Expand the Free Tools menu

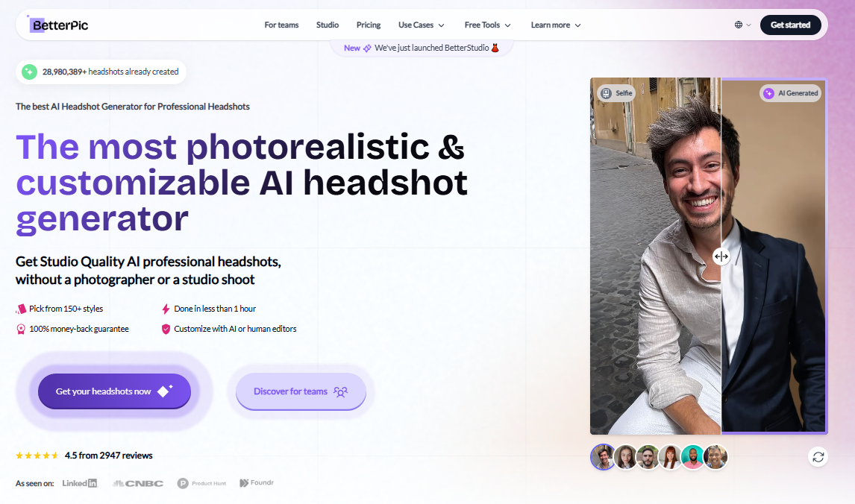pyautogui.click(x=487, y=25)
